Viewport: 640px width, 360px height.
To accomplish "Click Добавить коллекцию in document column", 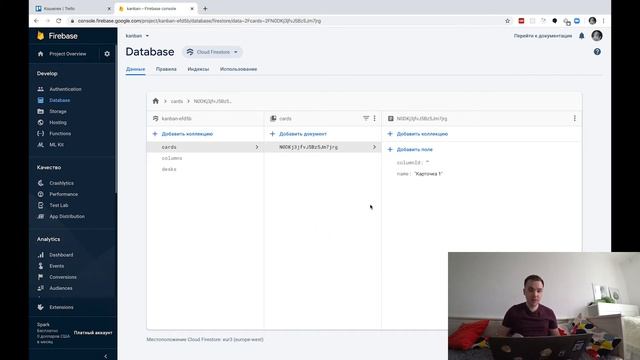I will (418, 134).
